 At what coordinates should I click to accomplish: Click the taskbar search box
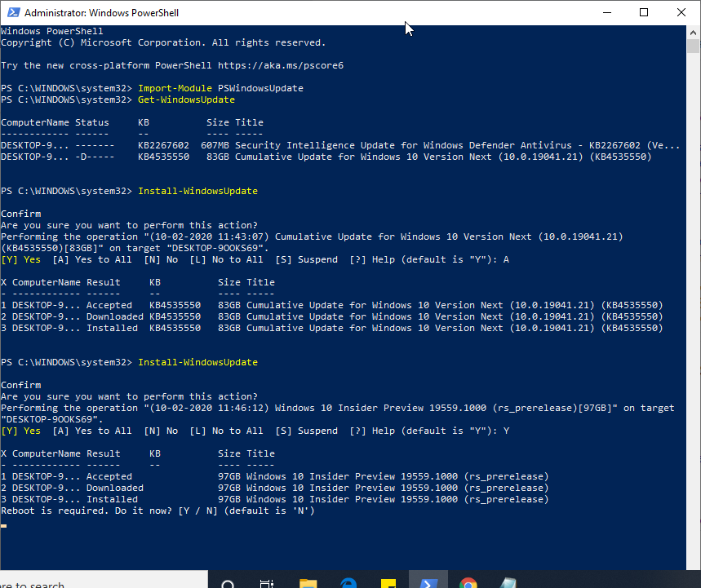tap(104, 581)
